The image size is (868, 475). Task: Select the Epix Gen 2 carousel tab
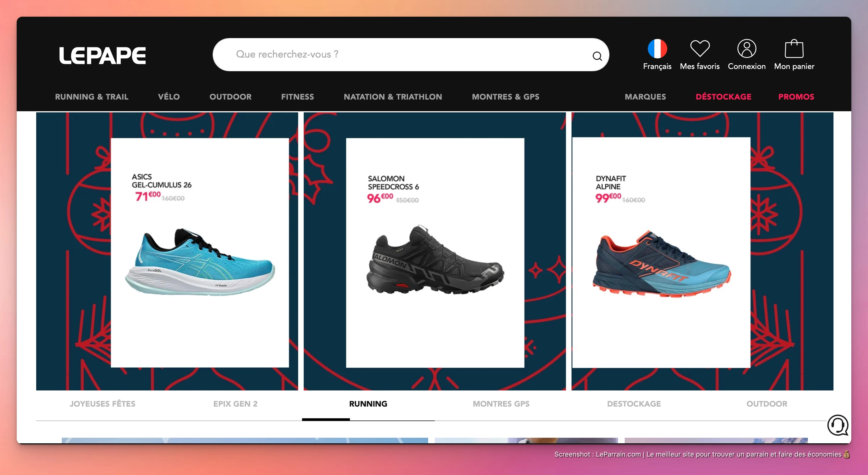click(x=235, y=404)
